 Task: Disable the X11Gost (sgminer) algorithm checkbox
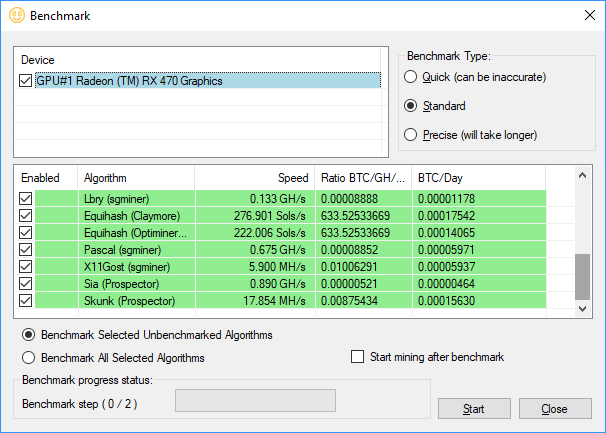tap(26, 267)
